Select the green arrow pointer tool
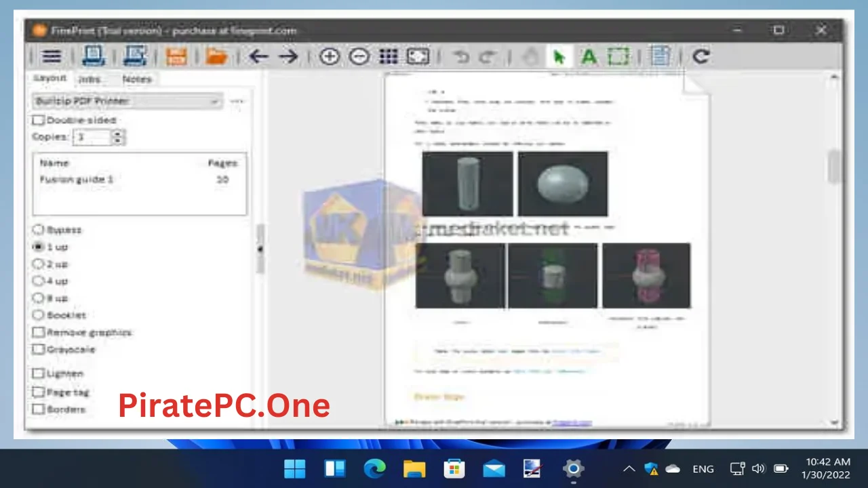Image resolution: width=868 pixels, height=488 pixels. pos(559,57)
